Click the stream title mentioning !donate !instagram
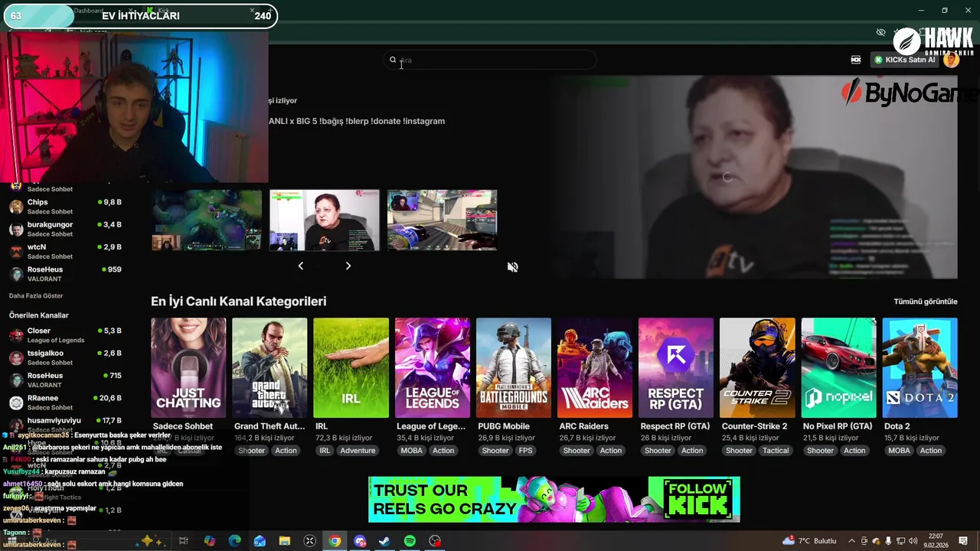The width and height of the screenshot is (980, 551). click(x=357, y=121)
